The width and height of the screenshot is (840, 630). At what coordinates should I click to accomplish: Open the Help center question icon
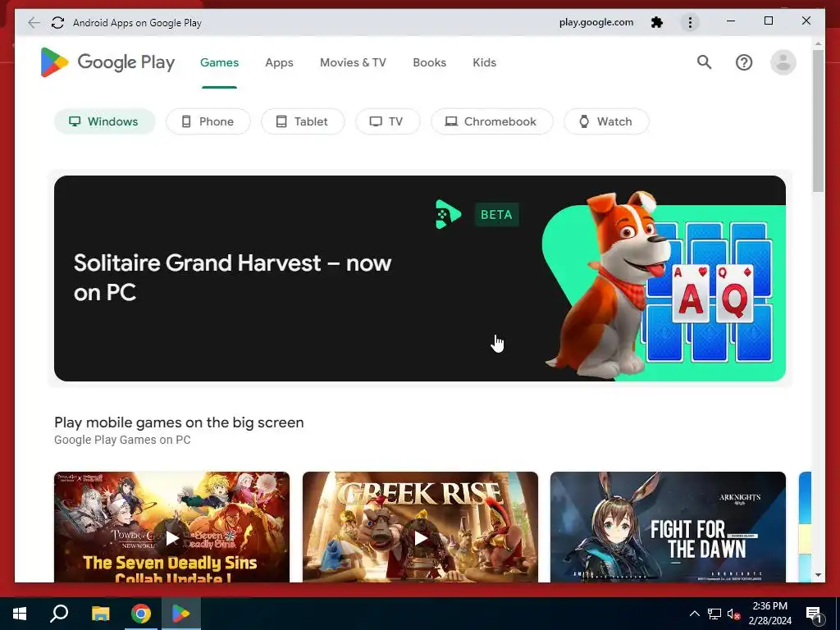pos(743,62)
